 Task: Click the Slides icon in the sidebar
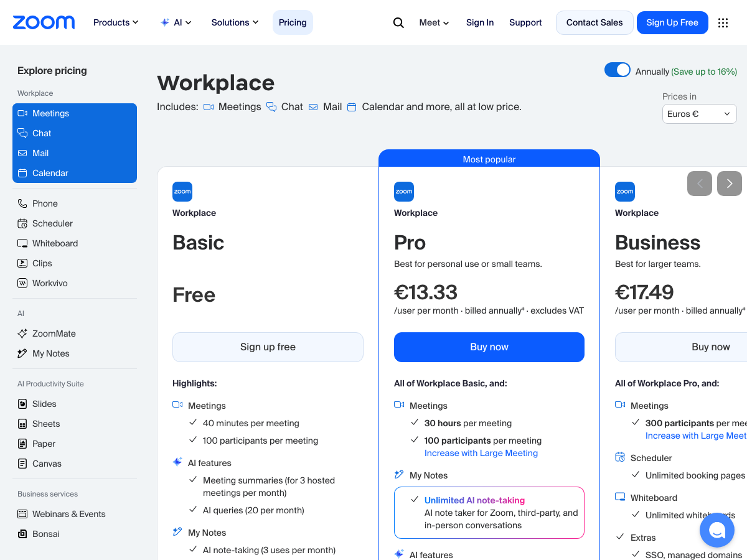[x=22, y=404]
